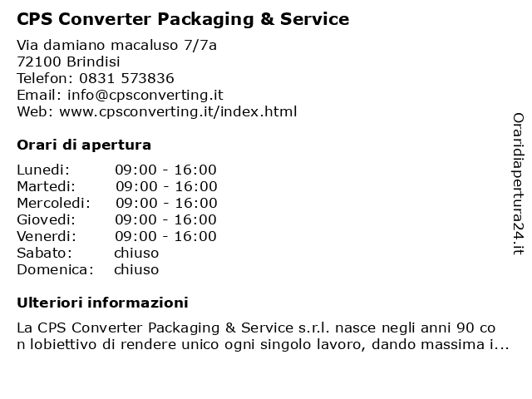Select the Via damiano macaluso 7/7a address
Screen dimensions: 532x399
tap(116, 45)
